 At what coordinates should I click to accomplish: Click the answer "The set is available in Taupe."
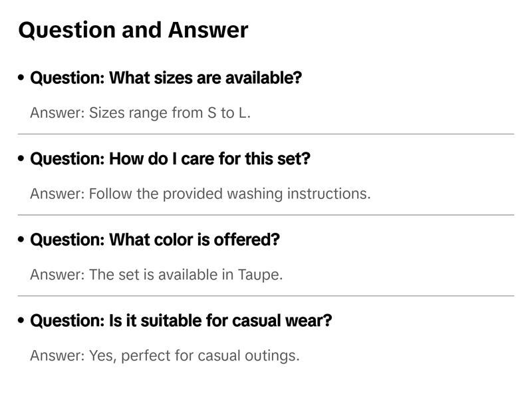156,274
